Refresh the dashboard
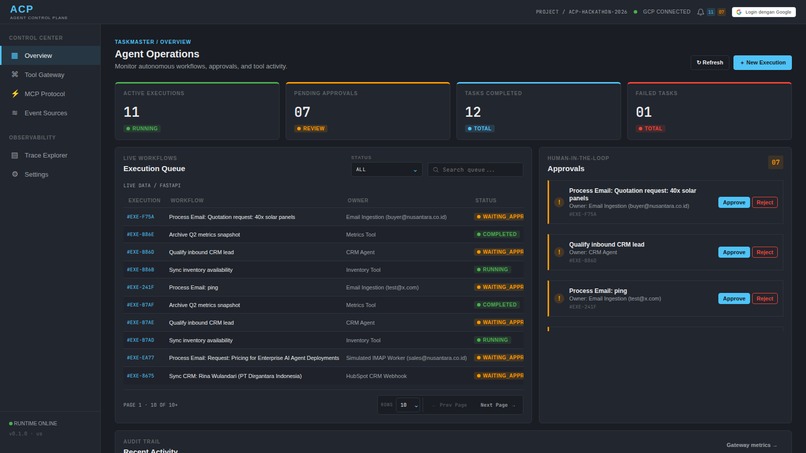This screenshot has height=453, width=806. tap(710, 63)
